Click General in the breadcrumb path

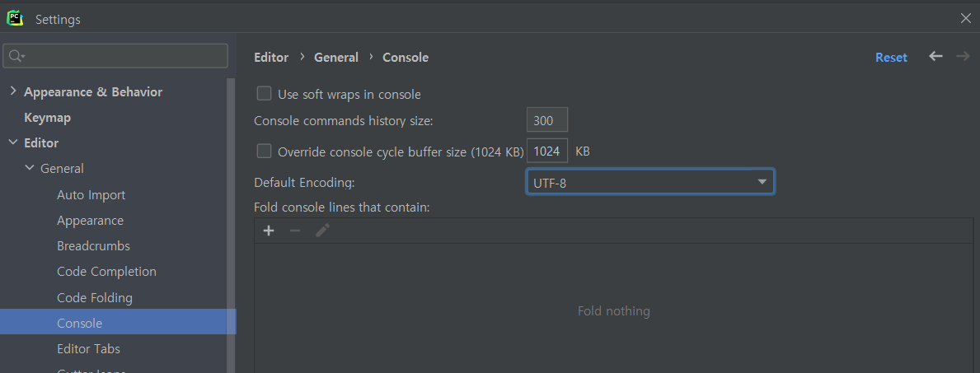point(336,58)
